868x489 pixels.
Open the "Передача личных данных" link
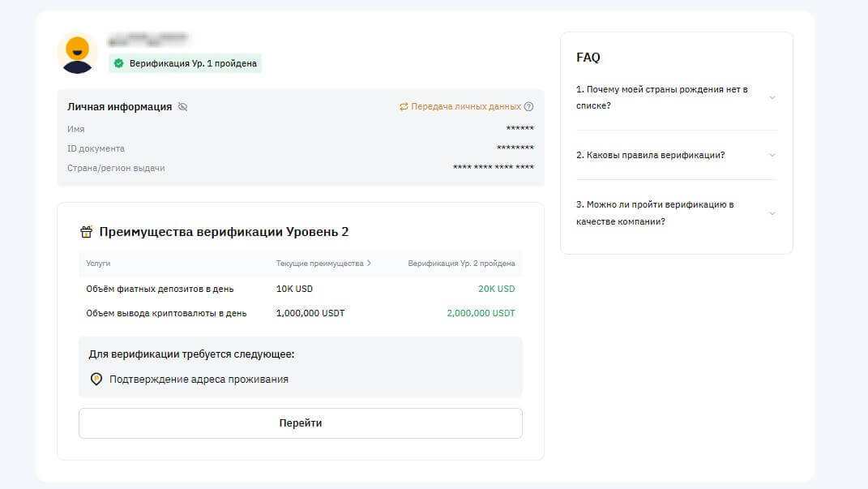click(465, 107)
